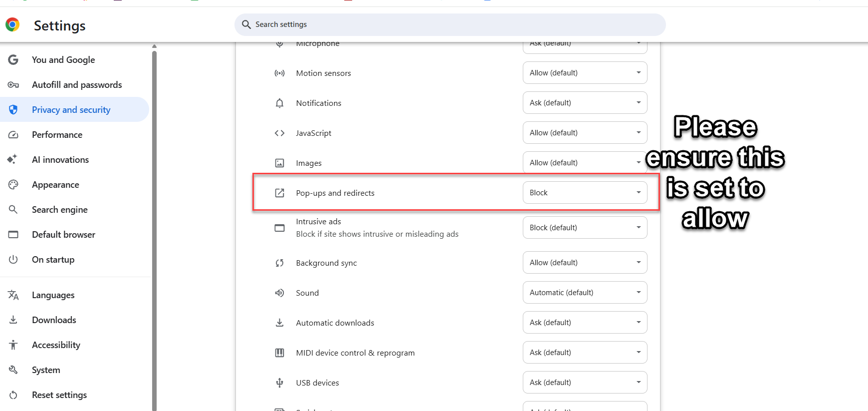
Task: Click the Intrusive ads description text
Action: point(377,234)
